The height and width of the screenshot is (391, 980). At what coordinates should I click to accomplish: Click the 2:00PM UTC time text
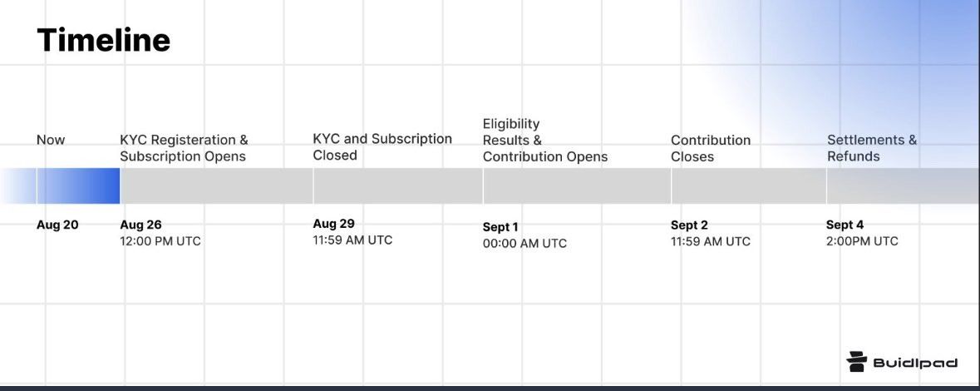(862, 241)
